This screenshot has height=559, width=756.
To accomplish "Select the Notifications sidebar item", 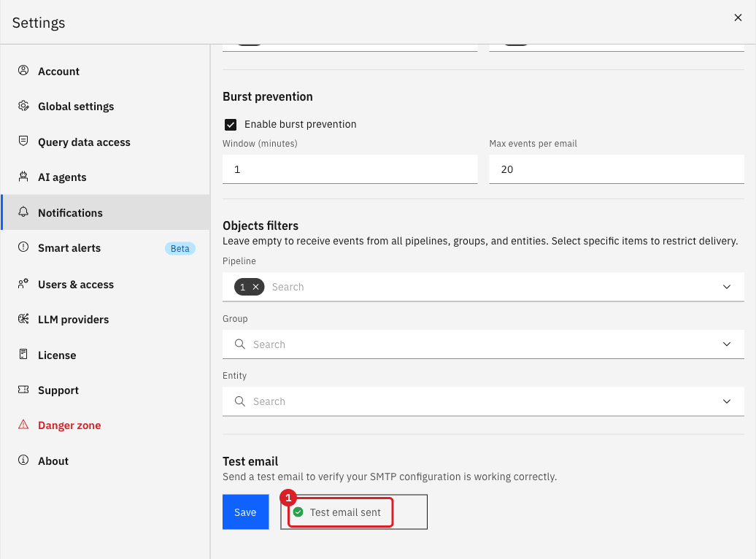I will coord(106,212).
